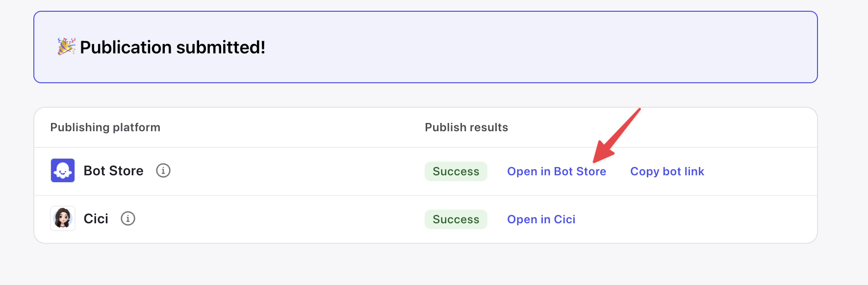Image resolution: width=868 pixels, height=285 pixels.
Task: Select the Cici platform name
Action: coord(96,218)
